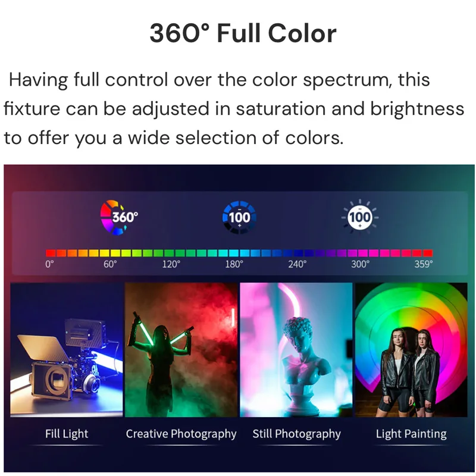
Task: Click the red swatch at 359° on hue bar
Action: pyautogui.click(x=428, y=253)
